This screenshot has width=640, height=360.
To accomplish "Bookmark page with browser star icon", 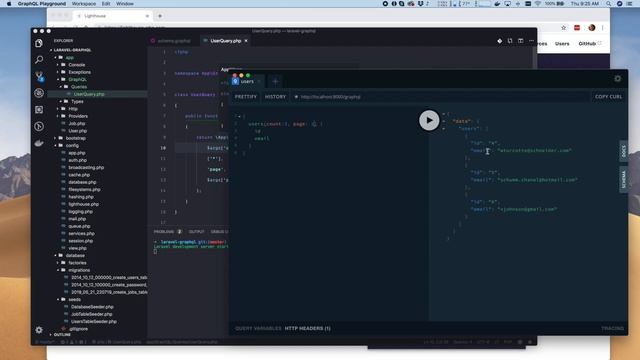I will point(564,28).
